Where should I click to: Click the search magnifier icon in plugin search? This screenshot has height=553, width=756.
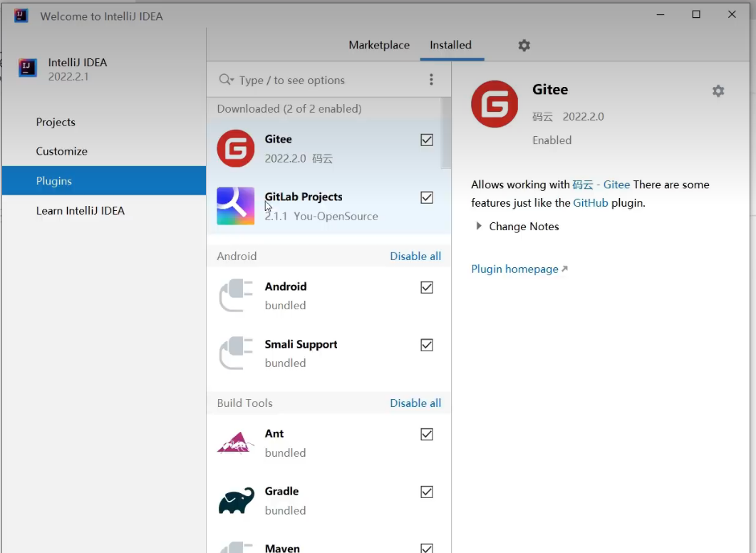point(226,80)
